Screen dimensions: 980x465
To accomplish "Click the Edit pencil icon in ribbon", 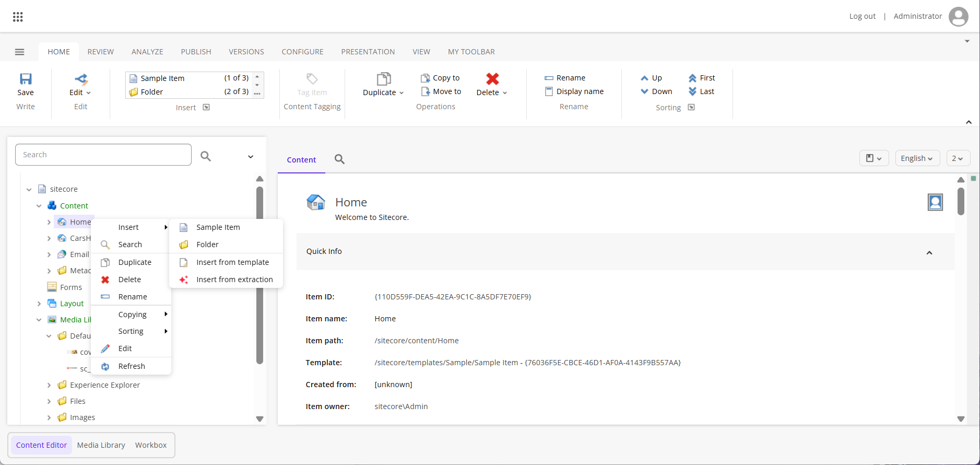I will pos(81,79).
